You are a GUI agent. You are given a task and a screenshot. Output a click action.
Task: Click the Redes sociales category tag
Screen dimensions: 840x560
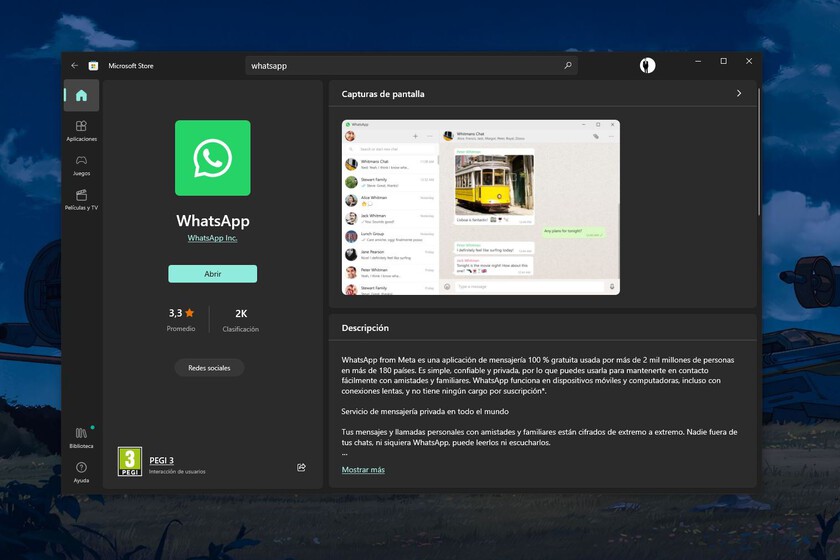click(x=209, y=368)
